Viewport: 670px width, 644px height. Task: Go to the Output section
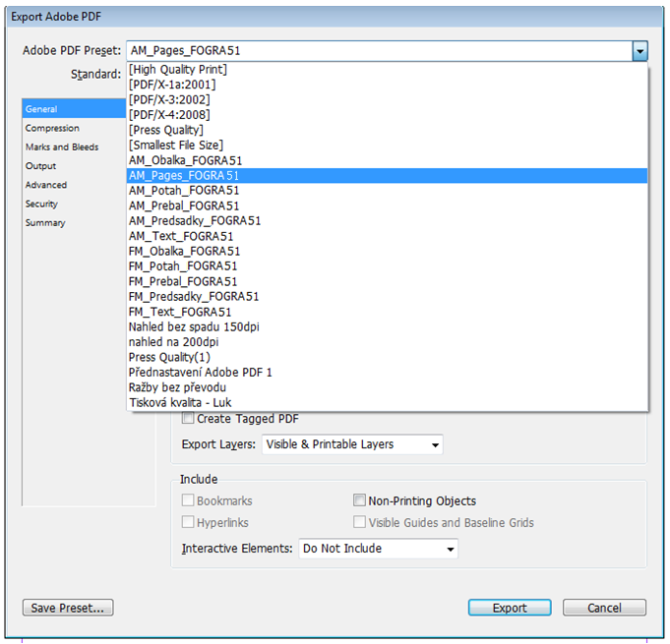click(41, 166)
